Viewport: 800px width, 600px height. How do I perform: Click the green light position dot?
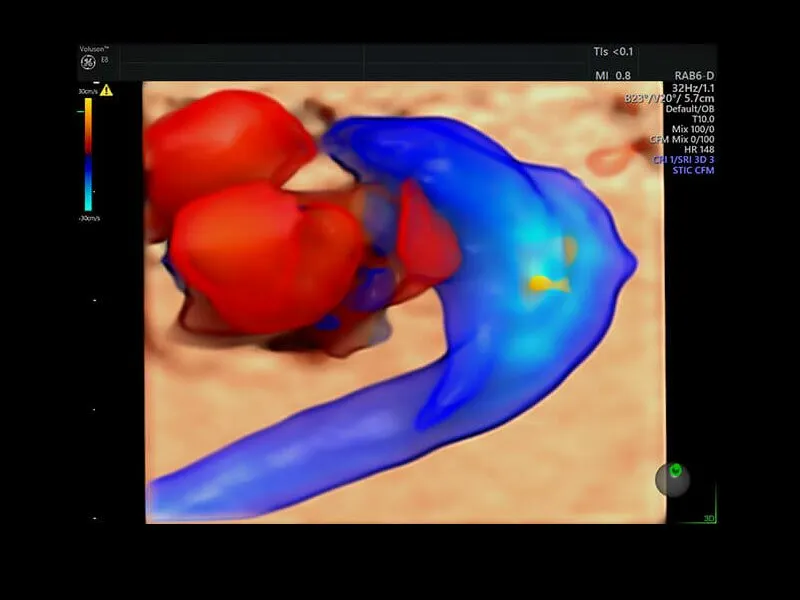(676, 469)
